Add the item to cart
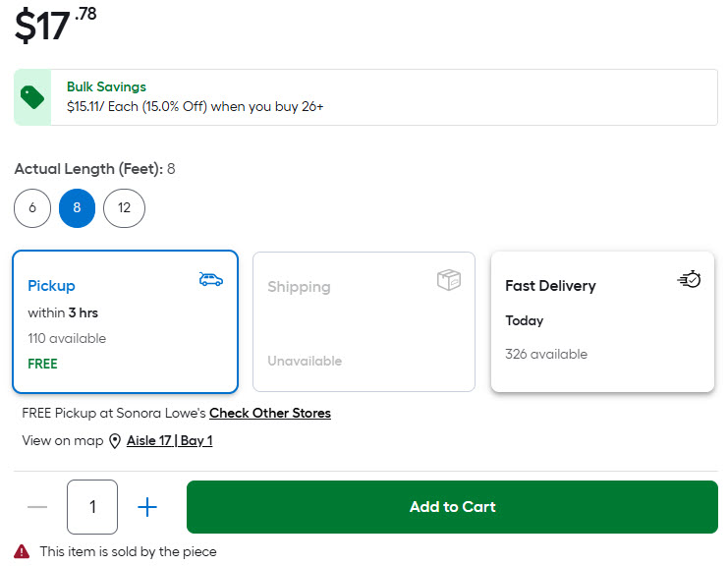Viewport: 728px width, 566px height. tap(452, 507)
